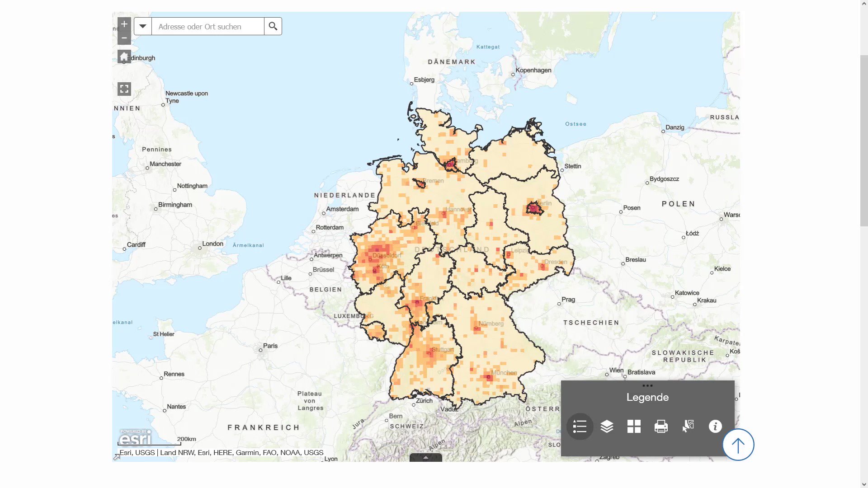The image size is (868, 488).
Task: Click the 200km scale bar label
Action: coord(186,439)
